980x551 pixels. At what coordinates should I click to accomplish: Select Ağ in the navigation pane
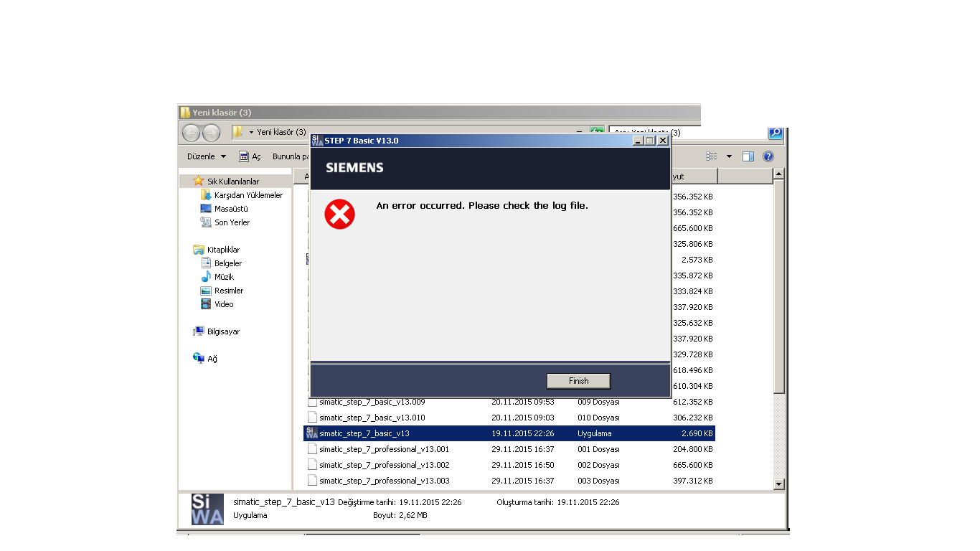[x=212, y=359]
